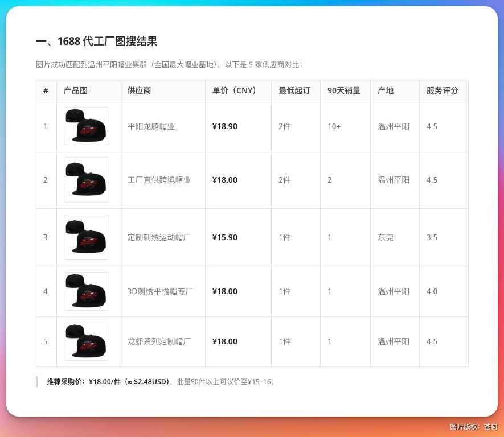Sort by 单价（CNY）column header
The image size is (504, 437).
(x=233, y=90)
